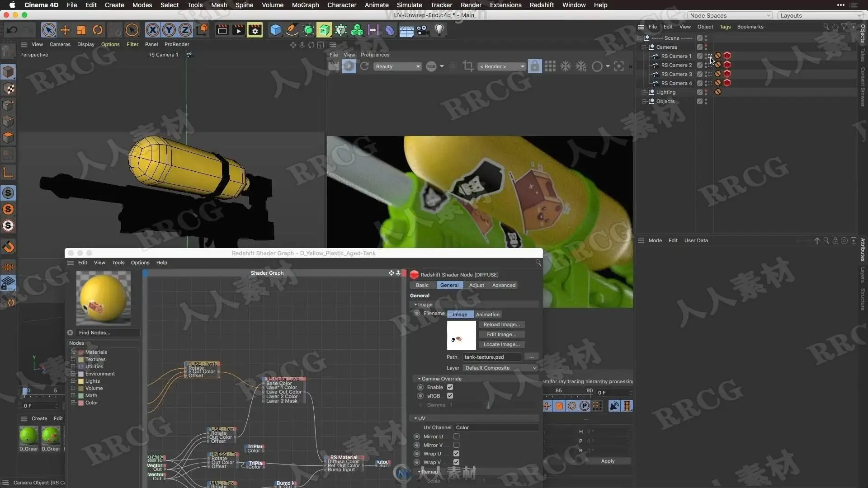Switch to the Adjust tab

coord(476,285)
